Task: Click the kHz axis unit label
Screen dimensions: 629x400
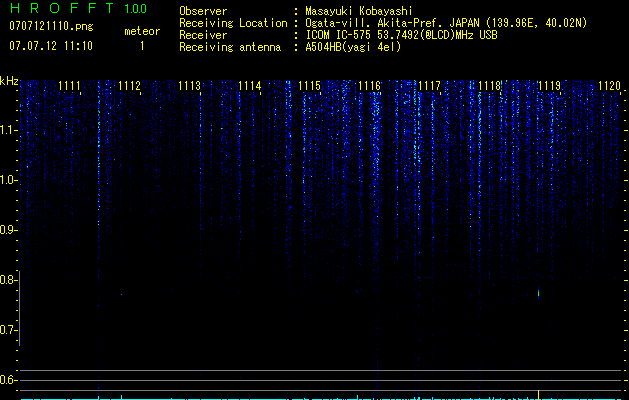Action: tap(9, 81)
